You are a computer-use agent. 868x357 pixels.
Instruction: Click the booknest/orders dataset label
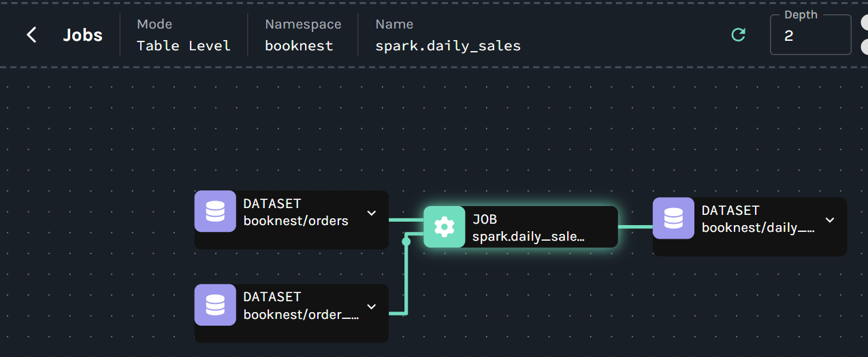[x=295, y=221]
